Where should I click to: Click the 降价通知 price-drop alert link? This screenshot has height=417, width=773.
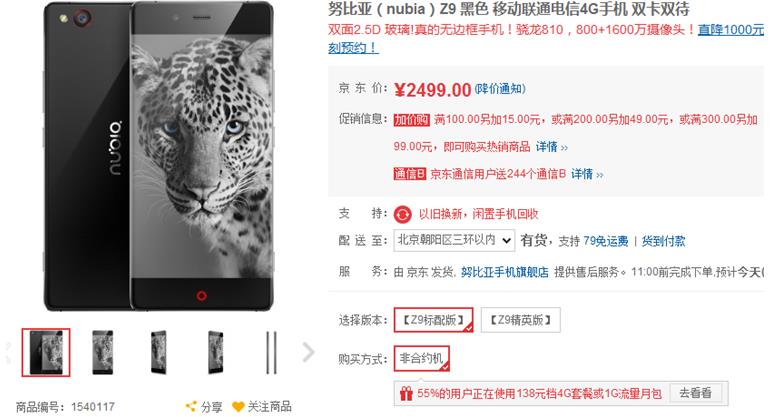499,89
